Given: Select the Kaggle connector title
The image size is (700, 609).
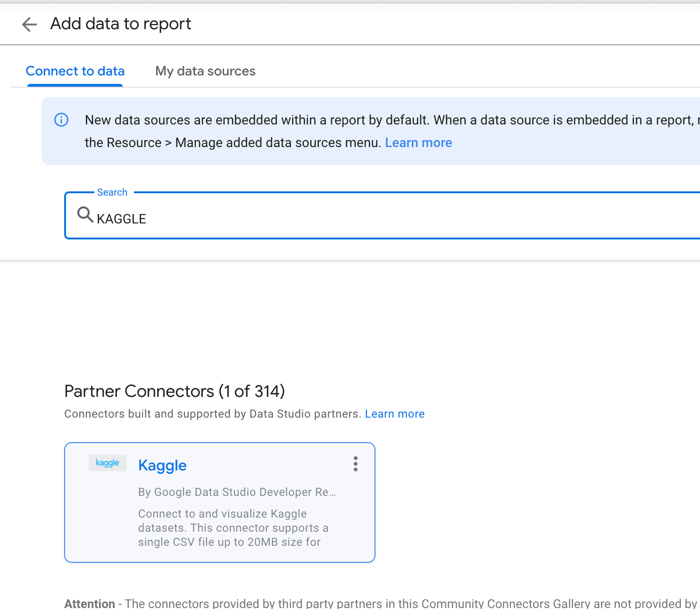Looking at the screenshot, I should coord(162,465).
